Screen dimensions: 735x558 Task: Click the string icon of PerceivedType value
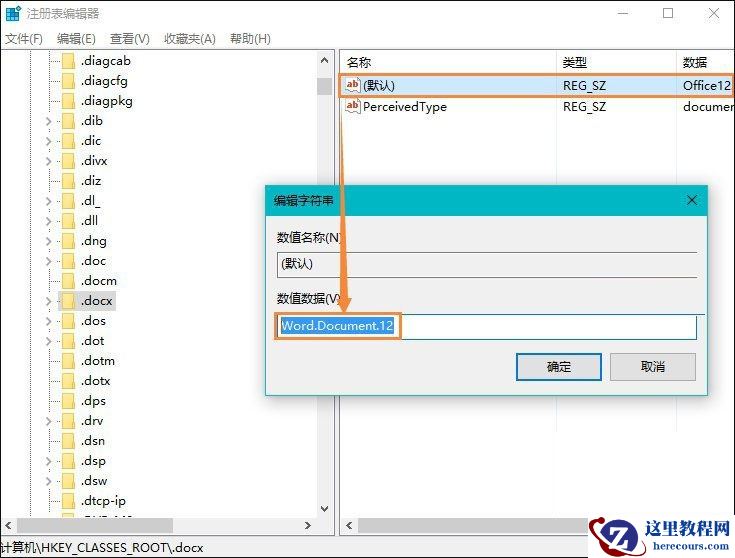[352, 106]
